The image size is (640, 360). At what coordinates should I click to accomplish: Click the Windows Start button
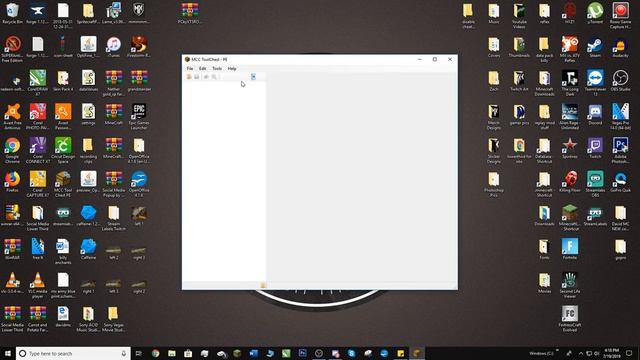pos(7,353)
